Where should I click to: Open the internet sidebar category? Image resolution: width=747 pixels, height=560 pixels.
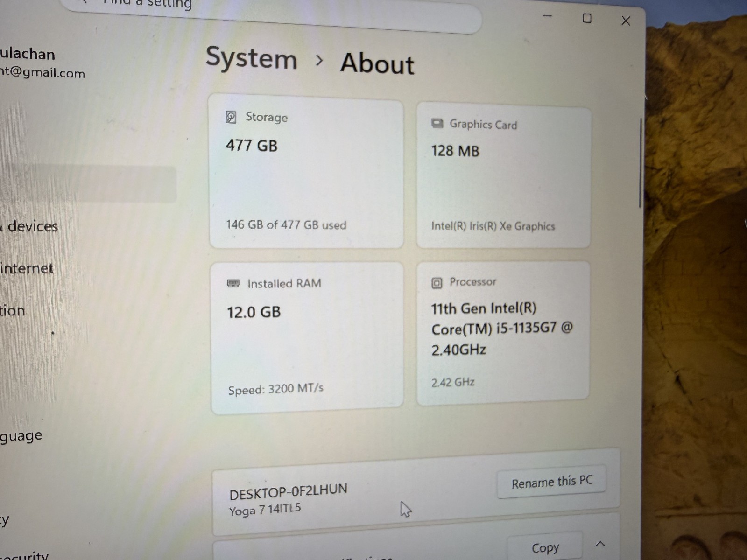point(27,268)
